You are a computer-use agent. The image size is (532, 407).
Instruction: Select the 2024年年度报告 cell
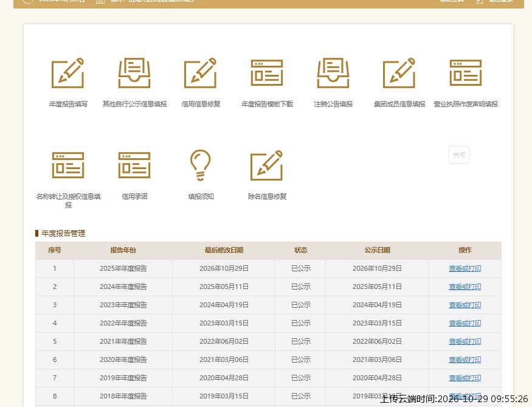123,287
